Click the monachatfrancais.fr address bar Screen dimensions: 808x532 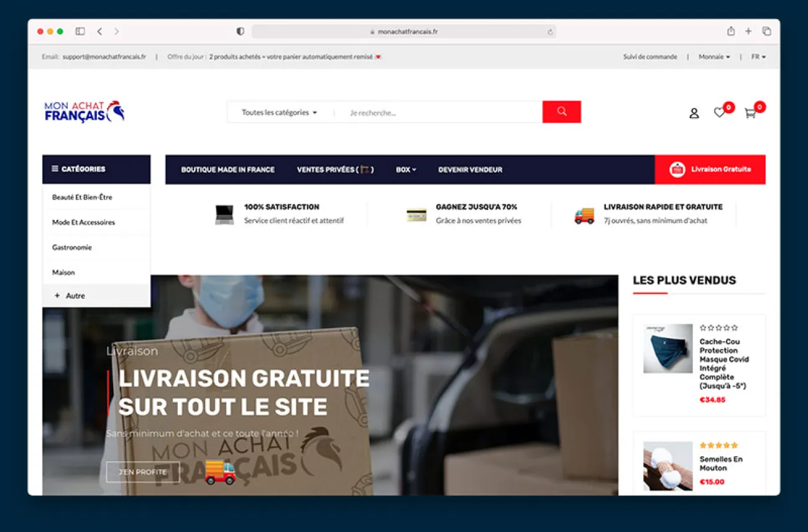click(403, 31)
